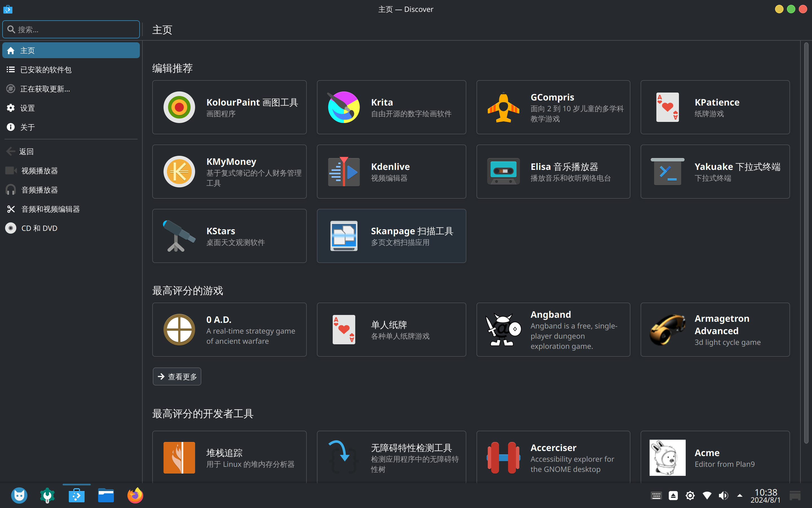Click the clock showing 10:38

click(x=766, y=496)
